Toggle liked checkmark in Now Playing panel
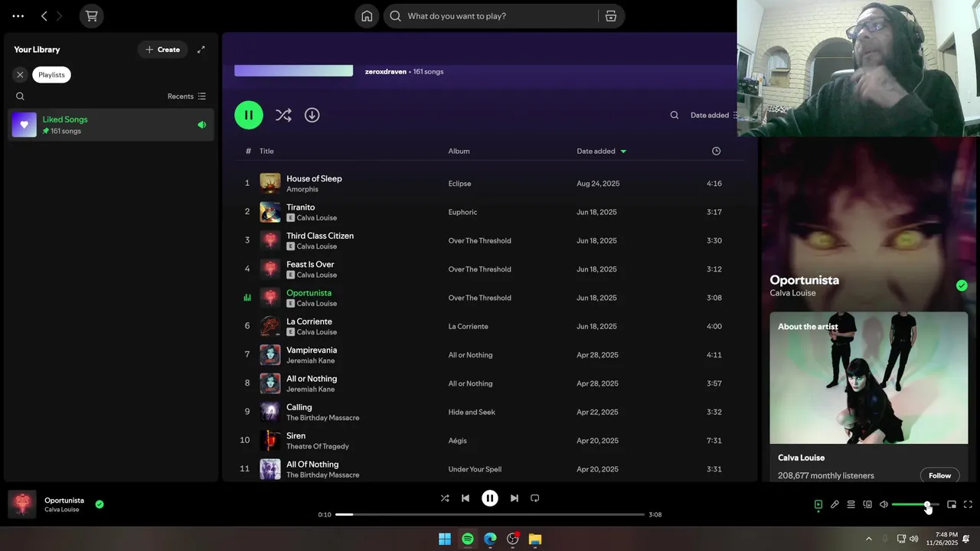The height and width of the screenshot is (551, 980). (x=962, y=285)
